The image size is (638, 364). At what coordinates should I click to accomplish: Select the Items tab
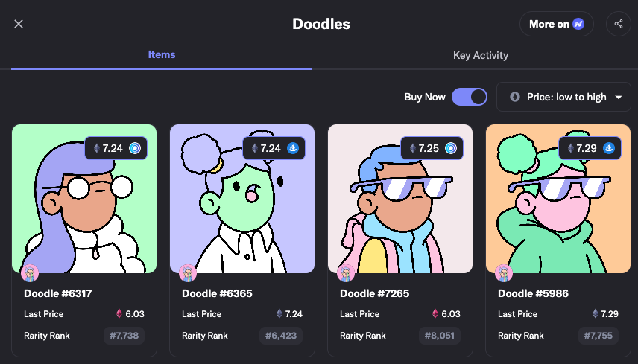[162, 55]
